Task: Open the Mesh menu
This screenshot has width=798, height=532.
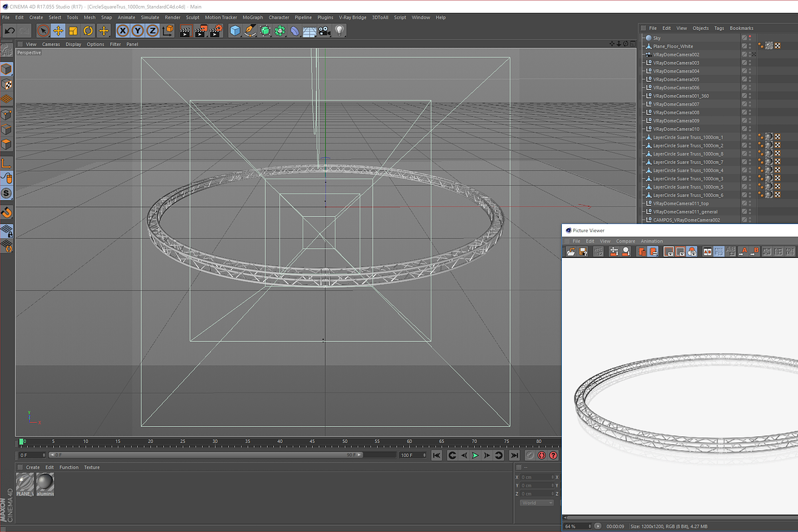Action: 89,17
